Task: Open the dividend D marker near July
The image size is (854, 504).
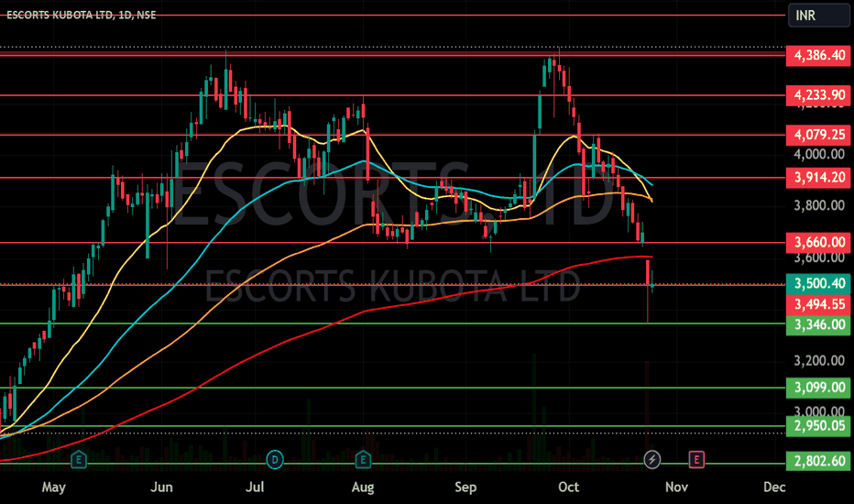Action: coord(275,460)
